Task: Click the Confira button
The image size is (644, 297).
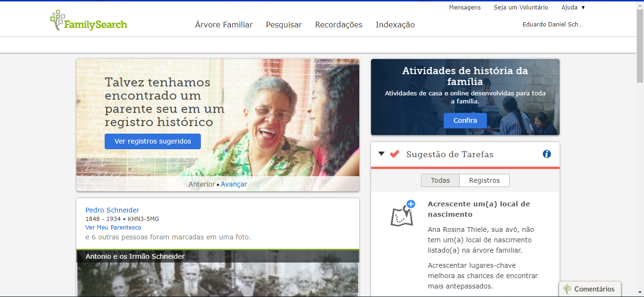Action: click(465, 120)
